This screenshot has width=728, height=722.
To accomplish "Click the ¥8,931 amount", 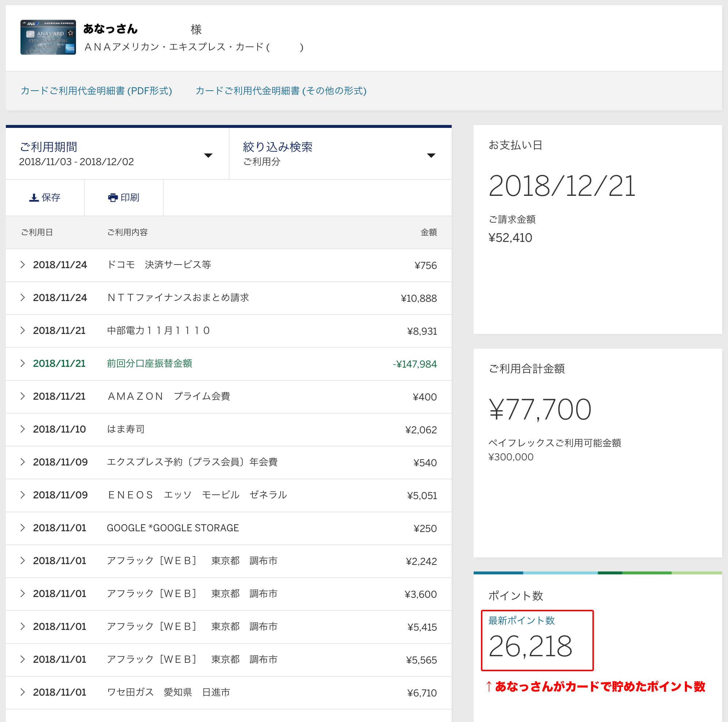I will [x=422, y=331].
